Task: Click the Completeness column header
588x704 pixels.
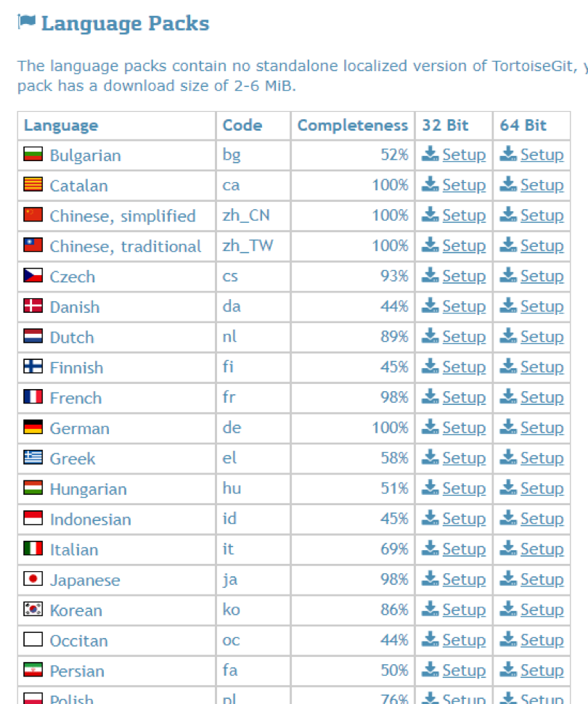Action: (353, 126)
